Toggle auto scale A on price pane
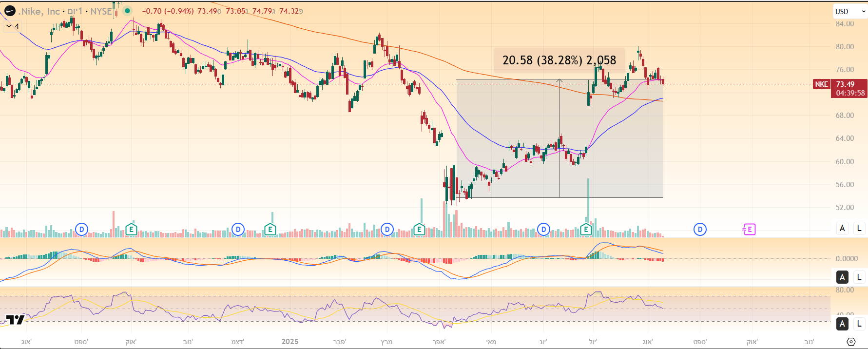Screen dimensions: 868x349 pyautogui.click(x=842, y=228)
